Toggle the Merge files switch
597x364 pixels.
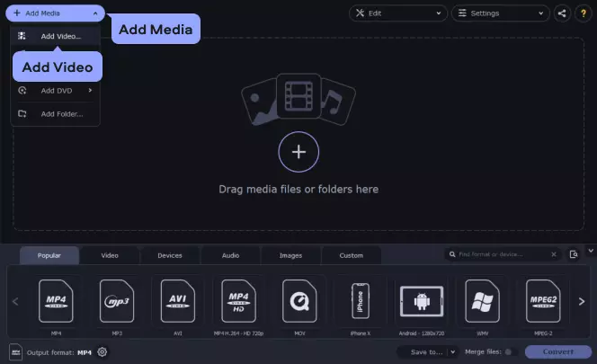[x=511, y=351]
